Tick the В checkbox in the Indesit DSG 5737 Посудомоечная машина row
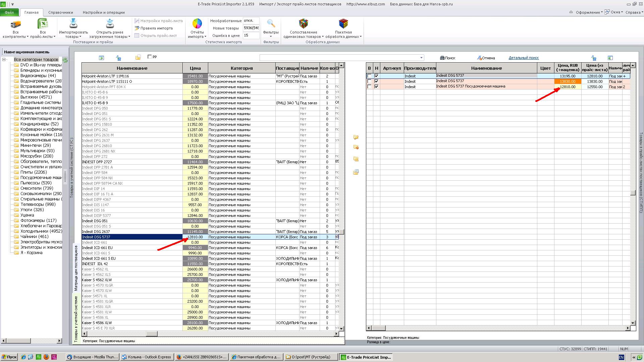The height and width of the screenshot is (362, 644). (x=369, y=87)
